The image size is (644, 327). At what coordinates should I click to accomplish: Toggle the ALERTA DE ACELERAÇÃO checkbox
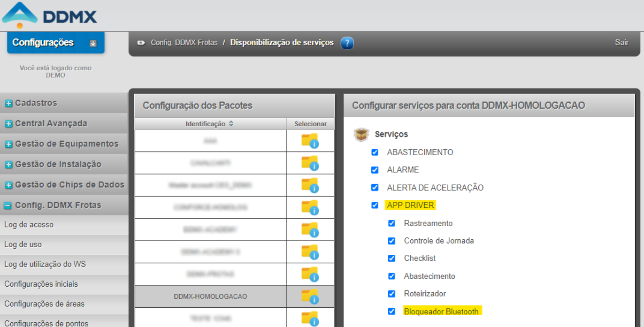375,188
